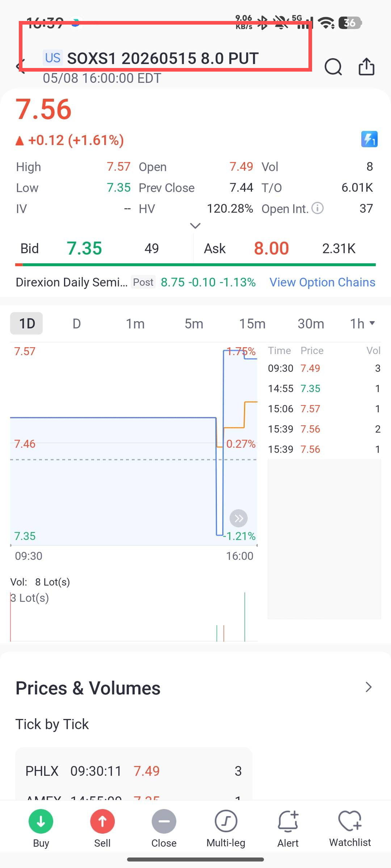Tap the green Buy icon
The image size is (391, 868).
(x=41, y=821)
